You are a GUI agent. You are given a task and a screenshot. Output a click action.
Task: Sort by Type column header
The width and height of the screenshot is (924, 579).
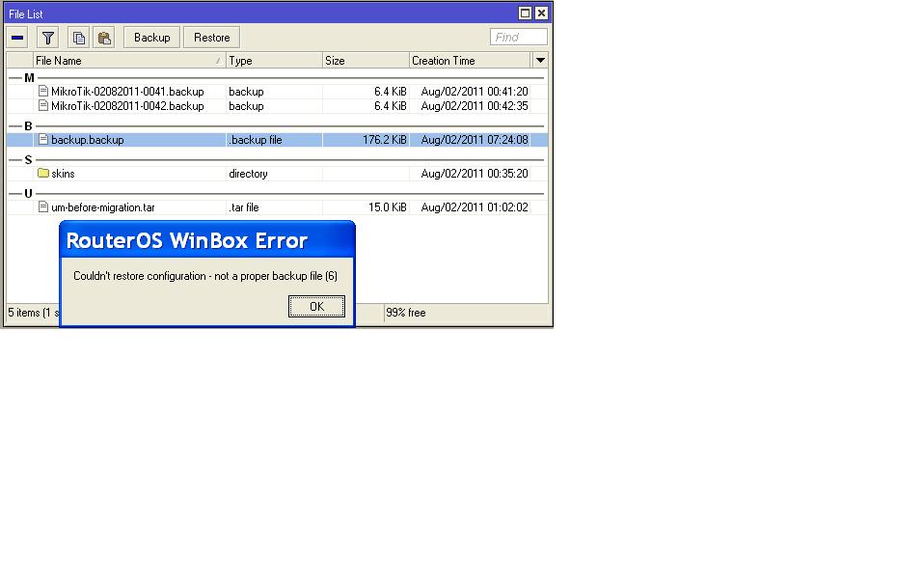pos(274,60)
